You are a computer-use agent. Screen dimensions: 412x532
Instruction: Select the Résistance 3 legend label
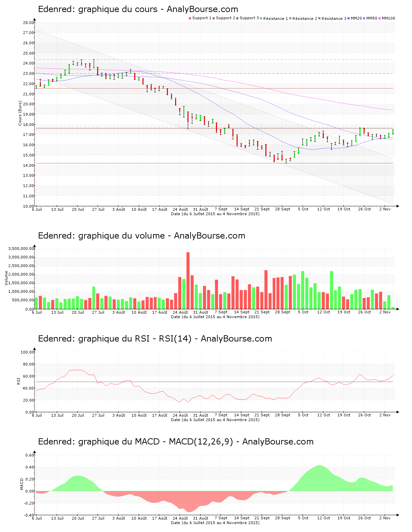(x=334, y=19)
